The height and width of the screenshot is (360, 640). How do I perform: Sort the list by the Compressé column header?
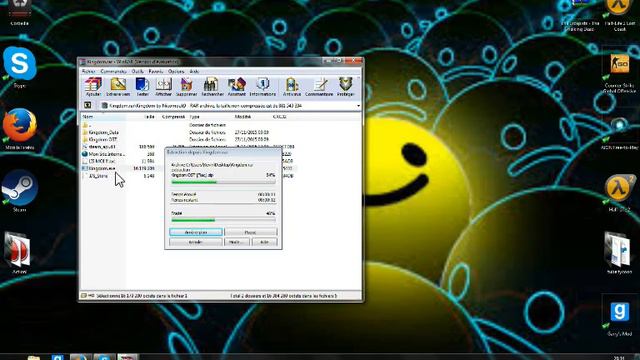tap(172, 117)
